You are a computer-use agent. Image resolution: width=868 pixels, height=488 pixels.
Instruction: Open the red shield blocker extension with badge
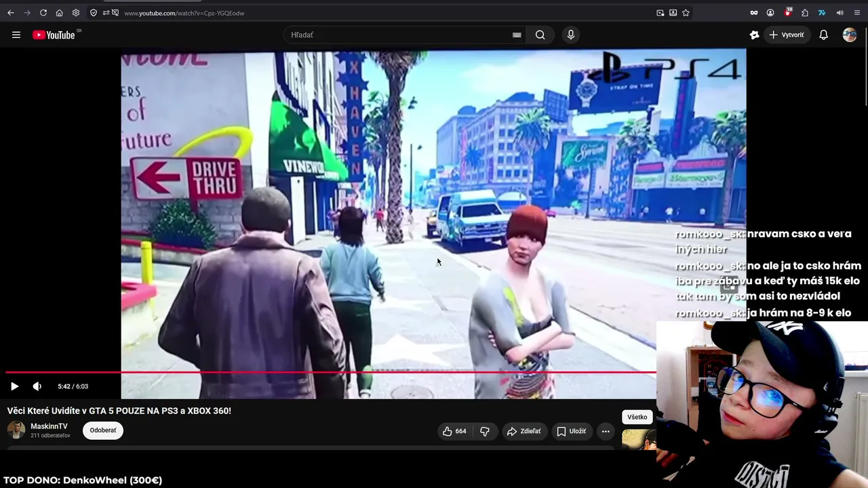[788, 12]
